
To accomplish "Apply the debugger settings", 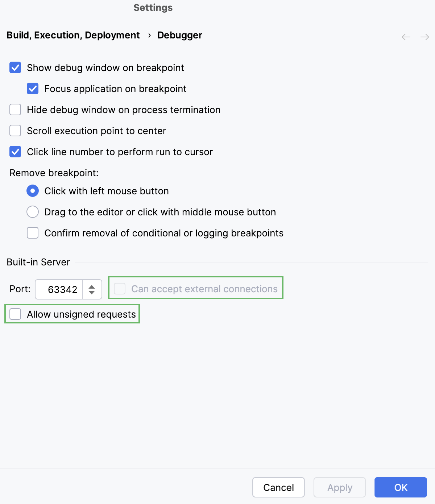I will pyautogui.click(x=339, y=487).
